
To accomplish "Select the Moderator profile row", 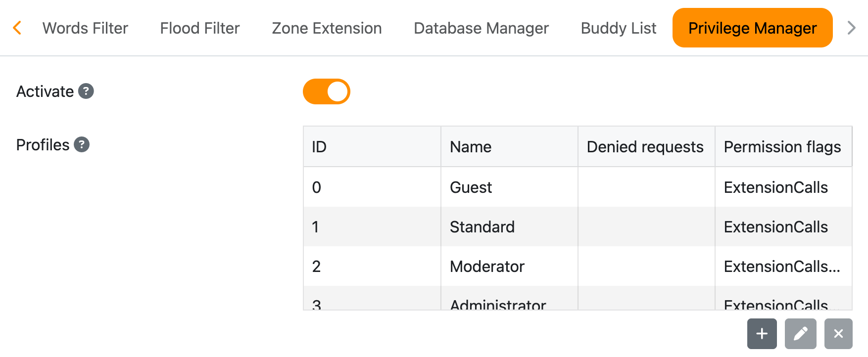I will tap(578, 267).
